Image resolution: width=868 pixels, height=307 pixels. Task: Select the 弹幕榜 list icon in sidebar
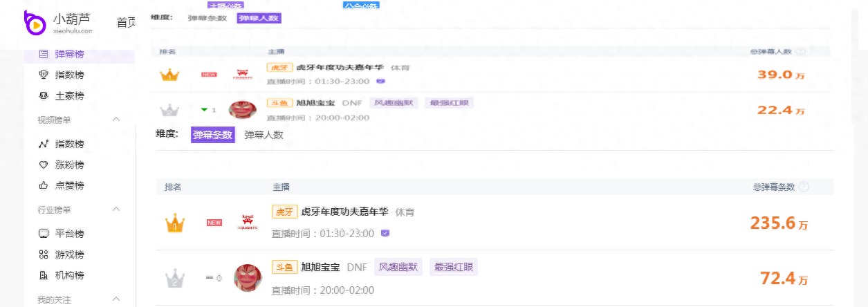(43, 53)
